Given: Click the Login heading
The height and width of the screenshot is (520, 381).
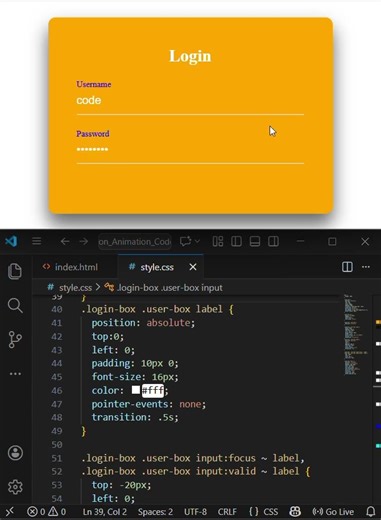Looking at the screenshot, I should click(190, 56).
